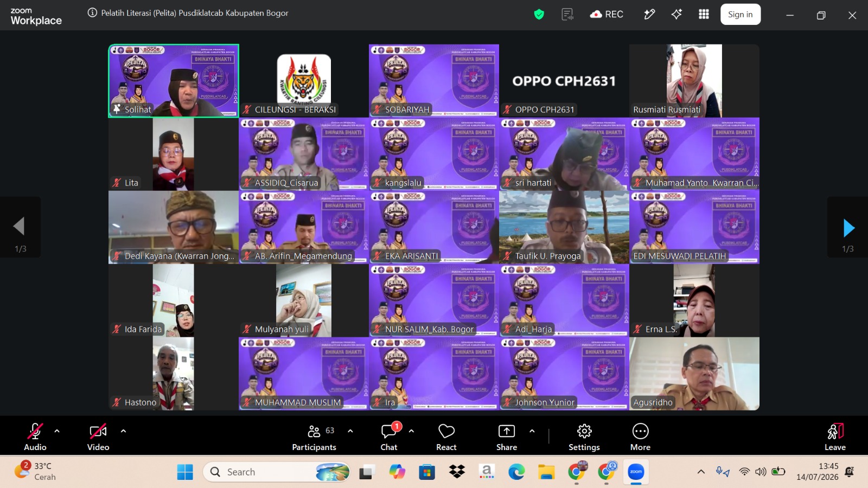The width and height of the screenshot is (868, 488).
Task: Open the React heart icon
Action: (446, 437)
